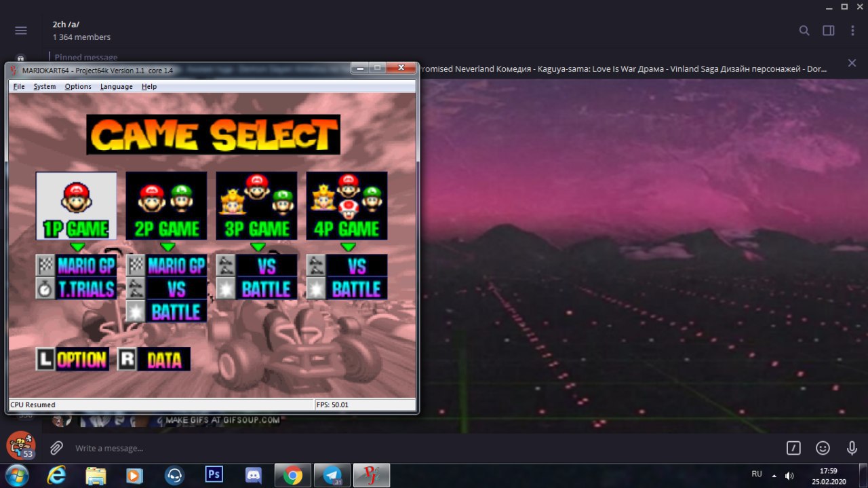Choose BATTLE mode under 3P GAME
The height and width of the screenshot is (488, 868).
coord(267,288)
